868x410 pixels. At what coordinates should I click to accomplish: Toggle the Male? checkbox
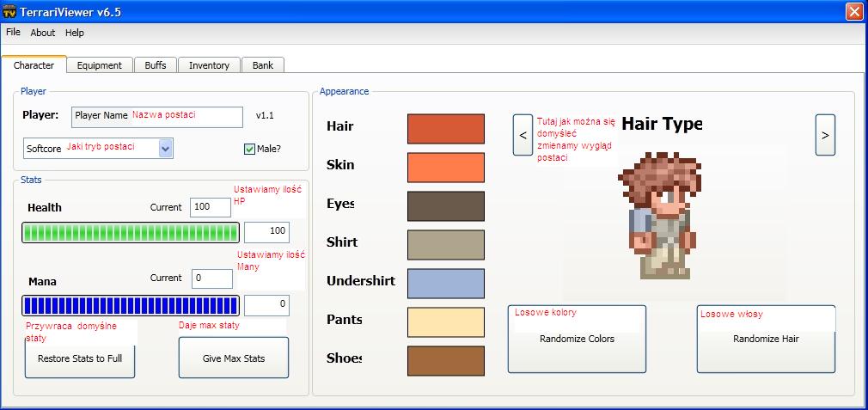[249, 149]
